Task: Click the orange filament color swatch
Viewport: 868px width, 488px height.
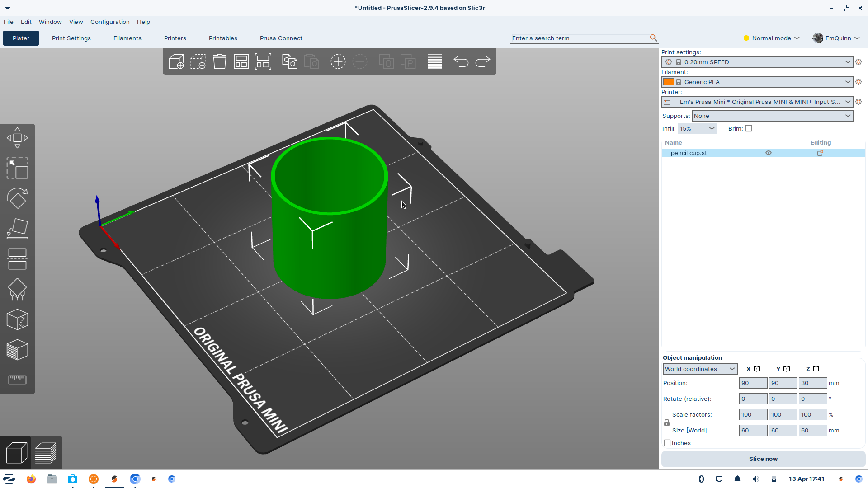Action: [668, 82]
